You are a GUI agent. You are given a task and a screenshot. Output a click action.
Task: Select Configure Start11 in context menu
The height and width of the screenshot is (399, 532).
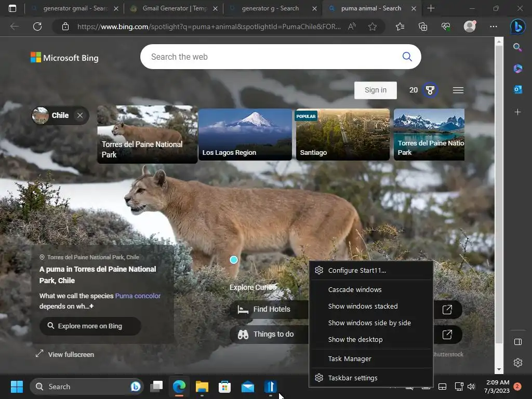tap(370, 270)
